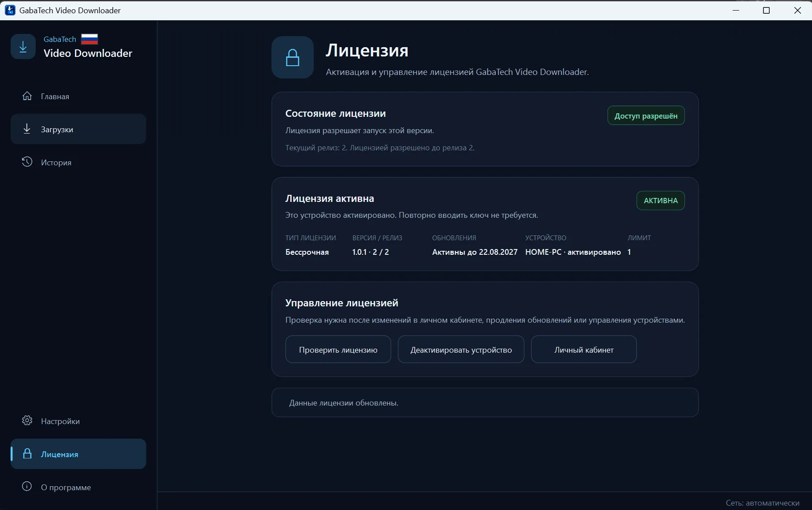Close the GabaTech Video Downloader window
812x510 pixels.
tap(797, 10)
